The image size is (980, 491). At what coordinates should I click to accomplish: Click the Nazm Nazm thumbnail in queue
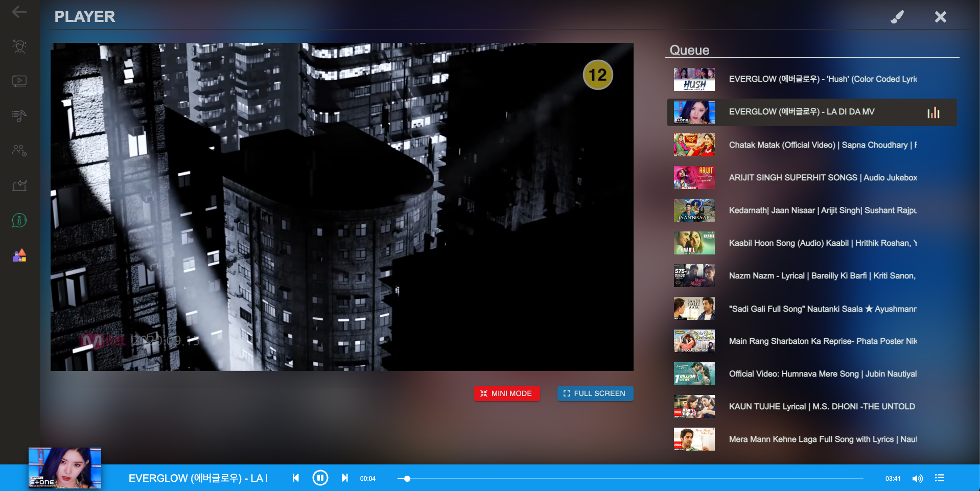point(694,276)
